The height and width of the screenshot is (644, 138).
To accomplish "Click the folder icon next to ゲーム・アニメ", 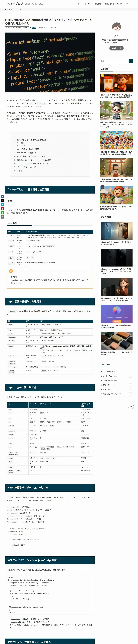I will click(x=101, y=376).
